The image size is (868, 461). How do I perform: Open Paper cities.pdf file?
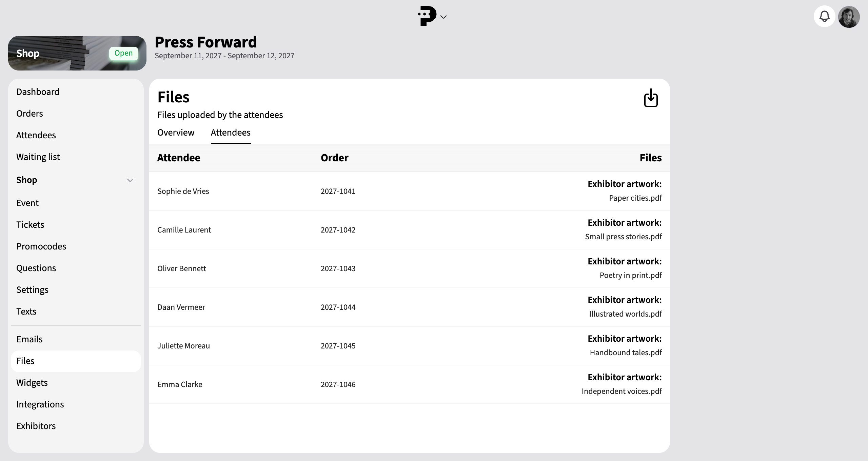pos(635,198)
